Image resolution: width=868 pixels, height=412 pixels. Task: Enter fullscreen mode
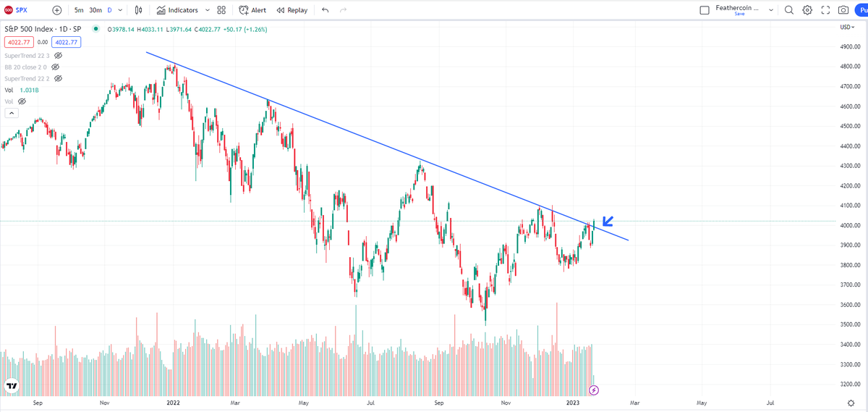coord(825,10)
